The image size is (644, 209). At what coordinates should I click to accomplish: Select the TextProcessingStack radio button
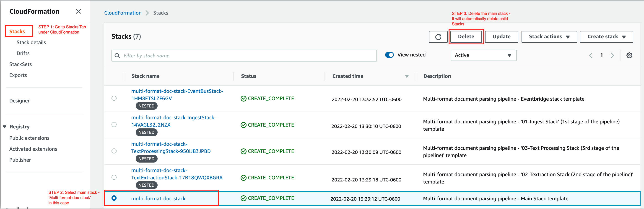tap(114, 151)
